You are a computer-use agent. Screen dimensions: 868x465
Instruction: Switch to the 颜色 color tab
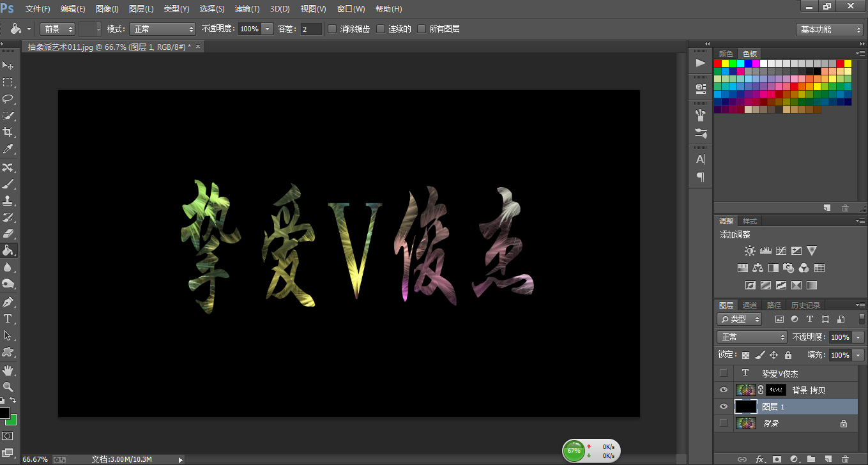[726, 54]
